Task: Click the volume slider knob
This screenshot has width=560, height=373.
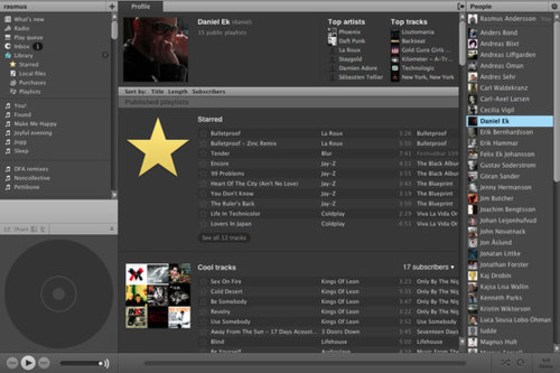Action: click(100, 363)
